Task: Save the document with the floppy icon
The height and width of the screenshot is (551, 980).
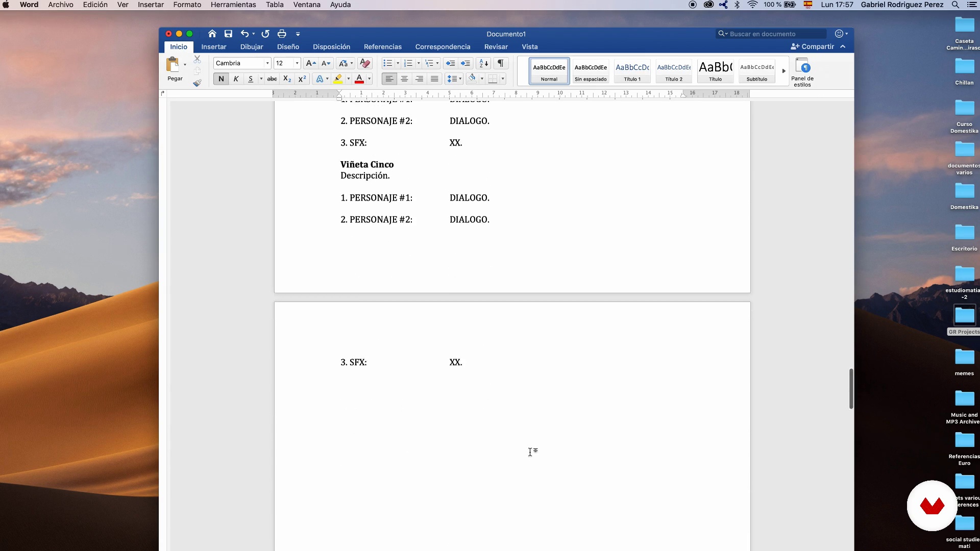Action: coord(228,34)
